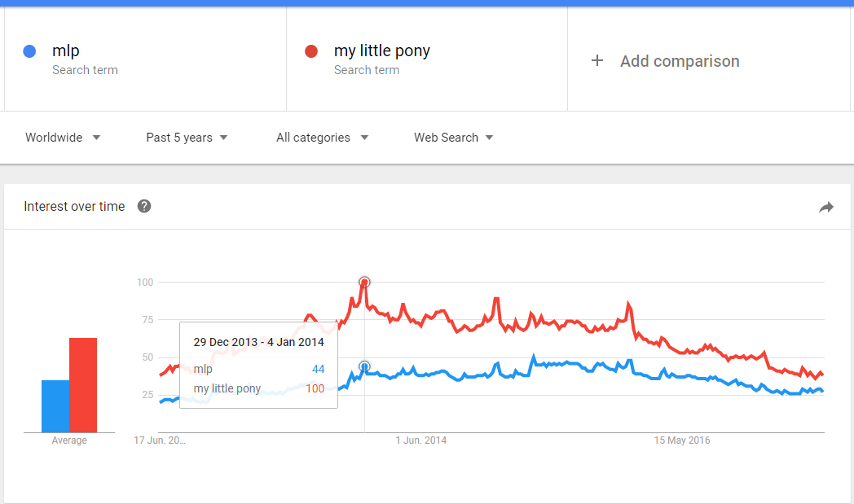854x504 pixels.
Task: Click the red dot beside my little pony
Action: [x=310, y=51]
